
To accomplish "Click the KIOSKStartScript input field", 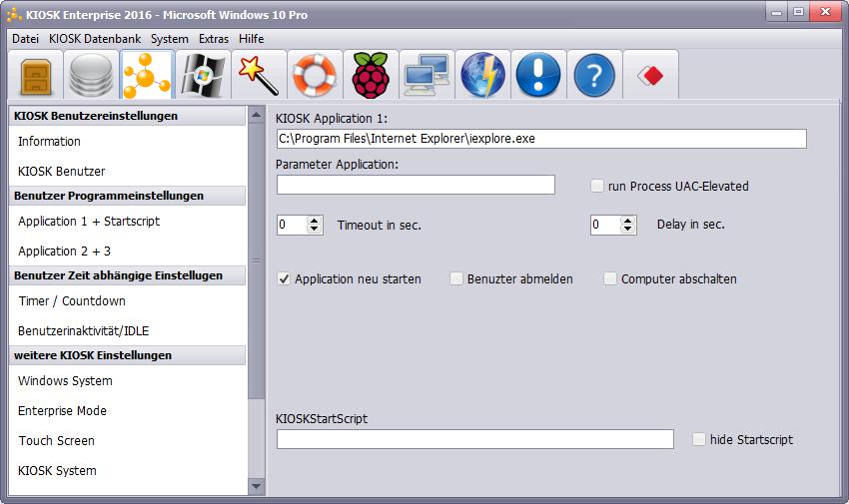I will tap(475, 439).
